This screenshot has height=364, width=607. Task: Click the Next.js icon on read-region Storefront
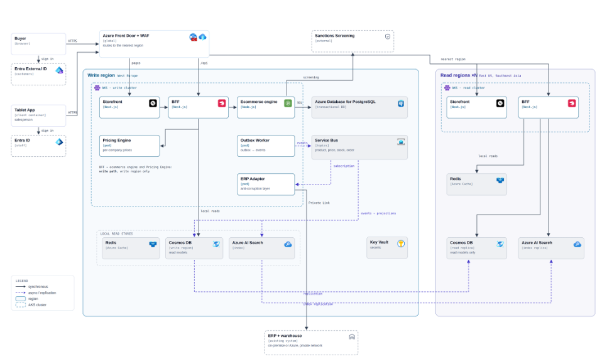[x=500, y=104]
